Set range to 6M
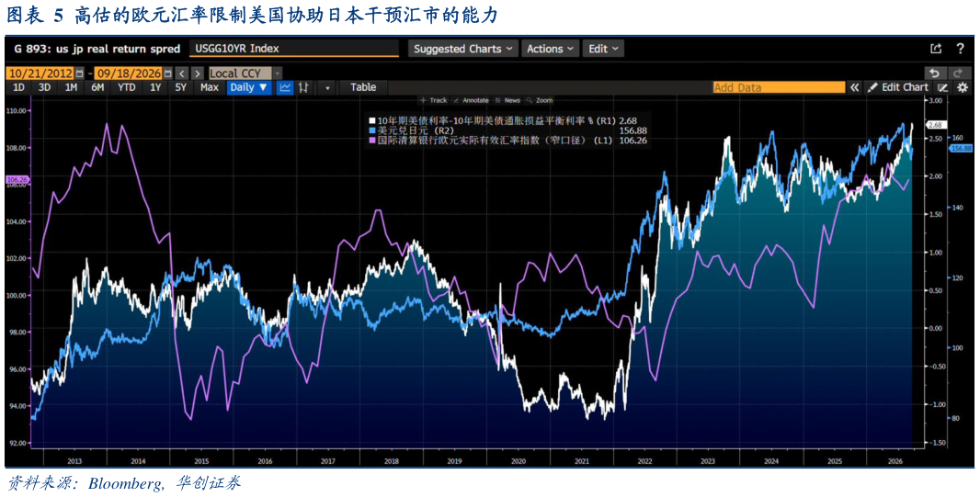Viewport: 980px width, 497px height. click(x=97, y=87)
